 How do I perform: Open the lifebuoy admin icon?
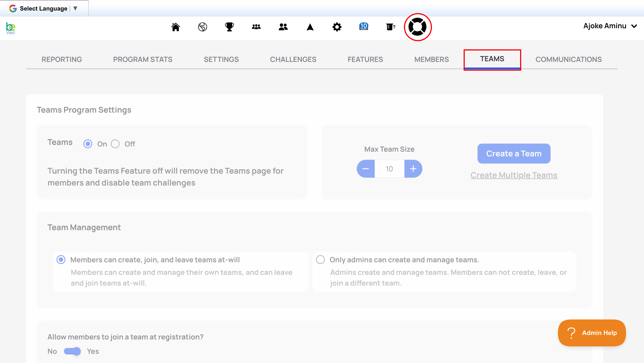tap(417, 27)
